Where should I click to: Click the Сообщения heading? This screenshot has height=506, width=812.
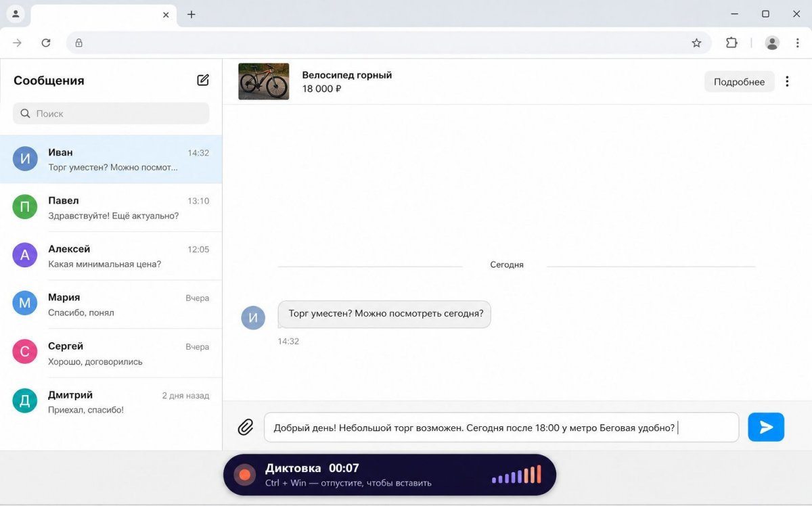49,80
